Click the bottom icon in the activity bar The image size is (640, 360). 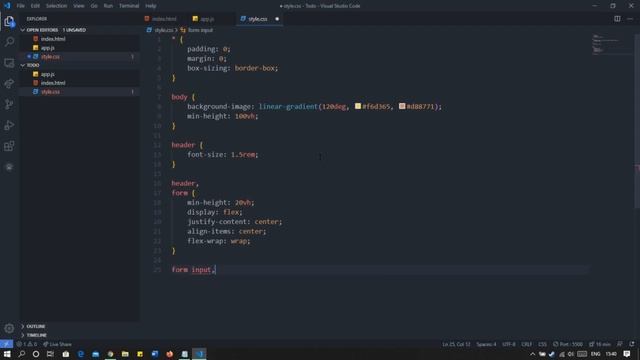(x=9, y=167)
